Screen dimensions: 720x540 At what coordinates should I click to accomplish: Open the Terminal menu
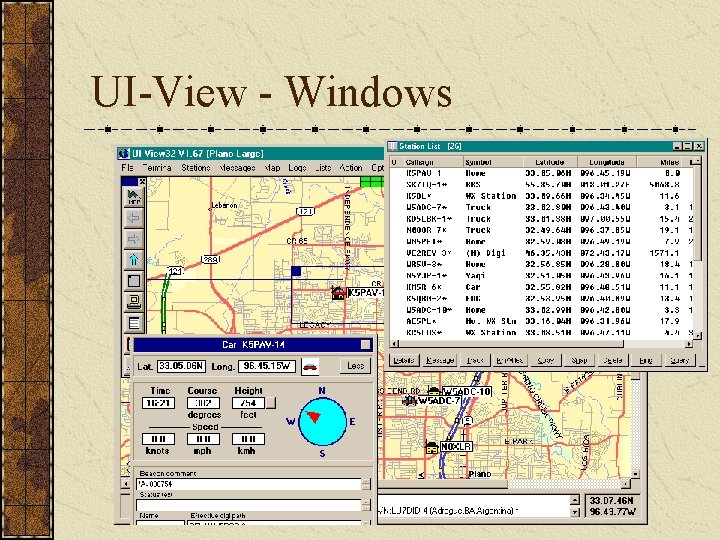point(157,168)
